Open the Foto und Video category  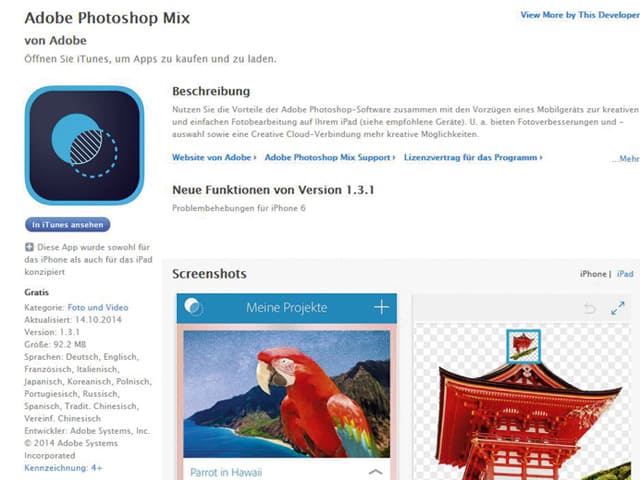pos(98,307)
